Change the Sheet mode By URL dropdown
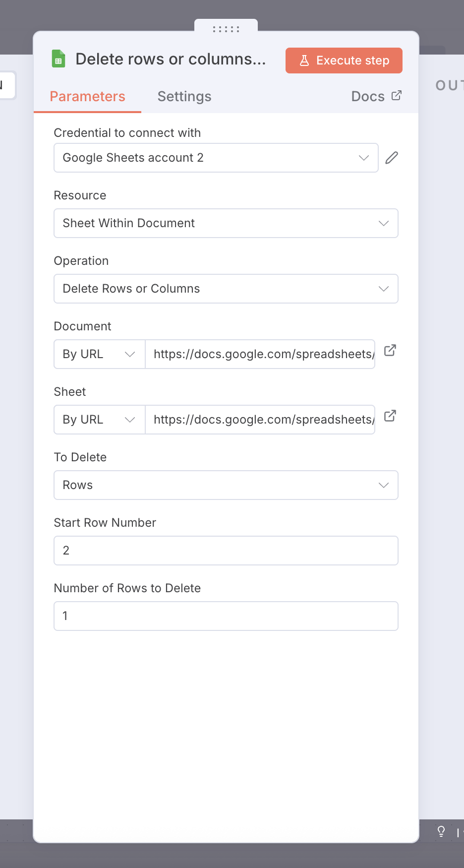 click(100, 420)
